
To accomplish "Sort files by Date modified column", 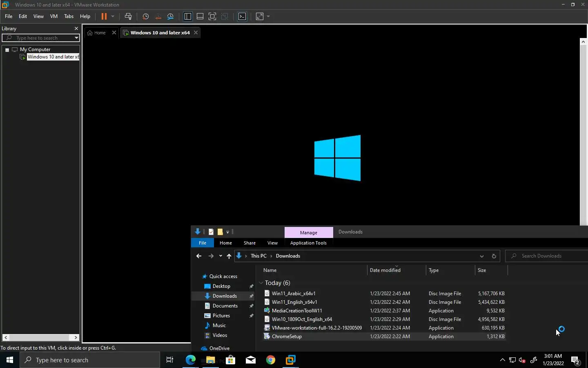I will pyautogui.click(x=385, y=270).
